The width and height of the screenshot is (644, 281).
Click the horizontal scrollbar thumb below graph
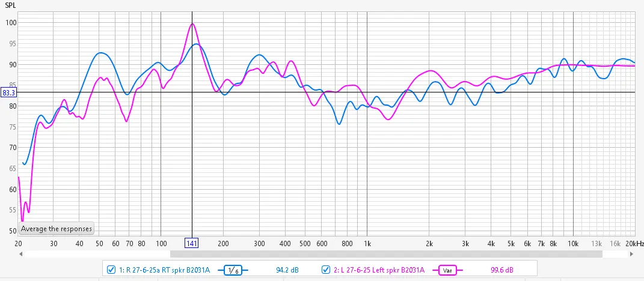386,255
